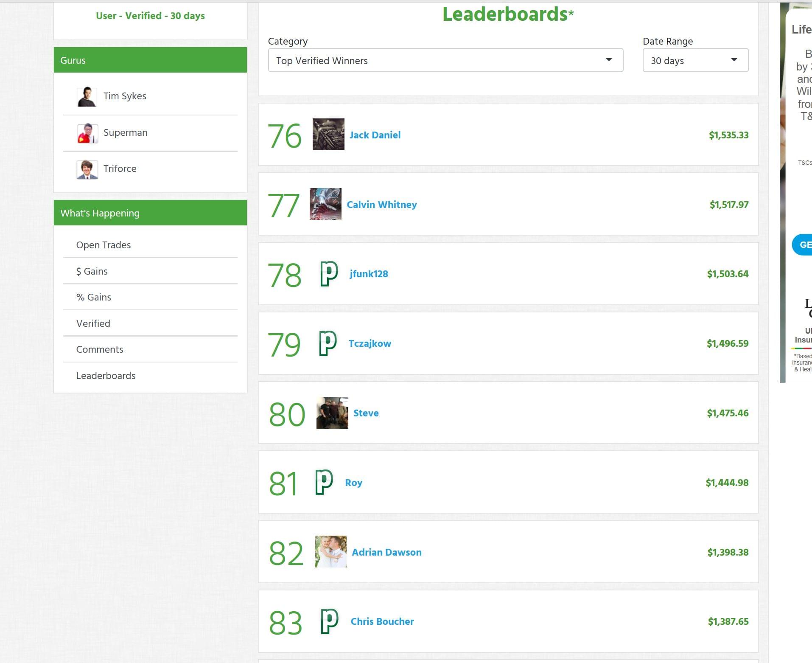
Task: Click Roy's $1,444.98 amount
Action: [x=727, y=483]
